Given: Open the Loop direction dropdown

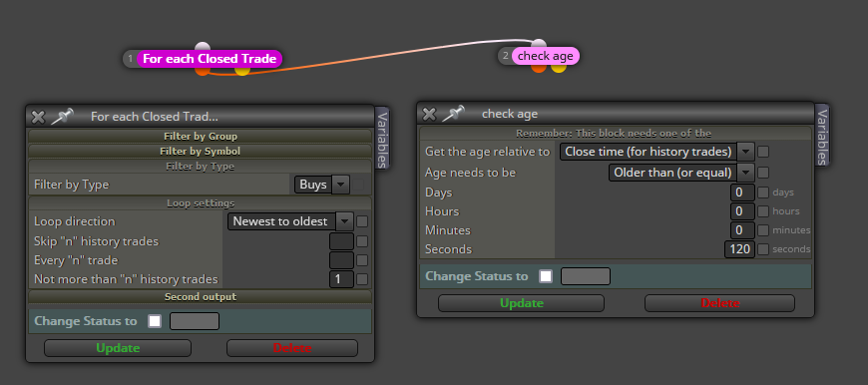Looking at the screenshot, I should 290,221.
